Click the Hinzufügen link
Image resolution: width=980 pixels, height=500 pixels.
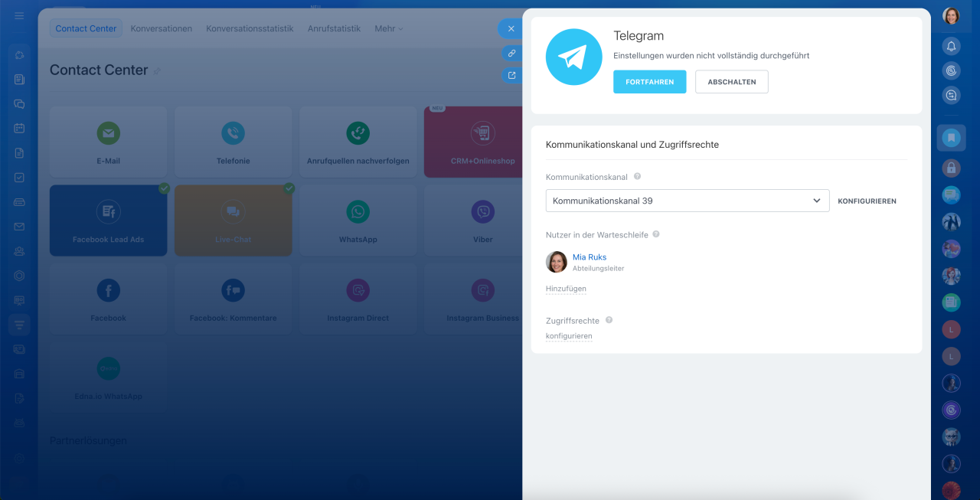pyautogui.click(x=566, y=289)
